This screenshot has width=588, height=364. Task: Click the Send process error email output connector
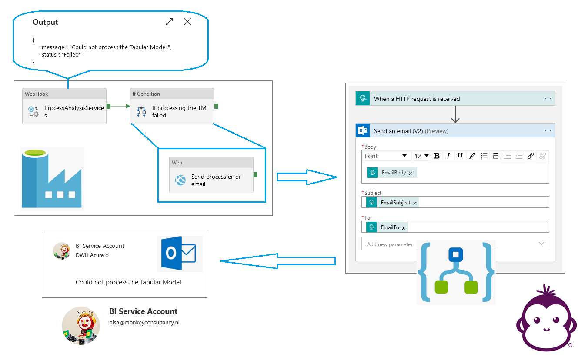tap(255, 174)
